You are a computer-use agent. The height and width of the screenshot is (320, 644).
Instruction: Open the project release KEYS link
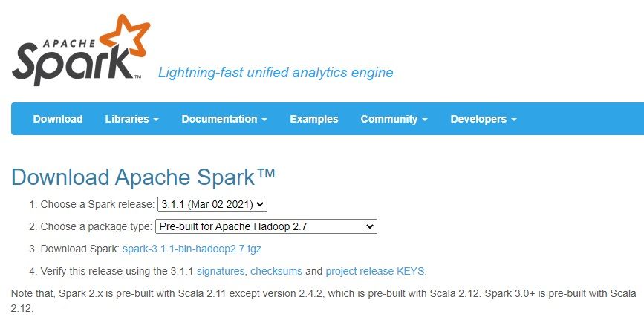(x=376, y=271)
